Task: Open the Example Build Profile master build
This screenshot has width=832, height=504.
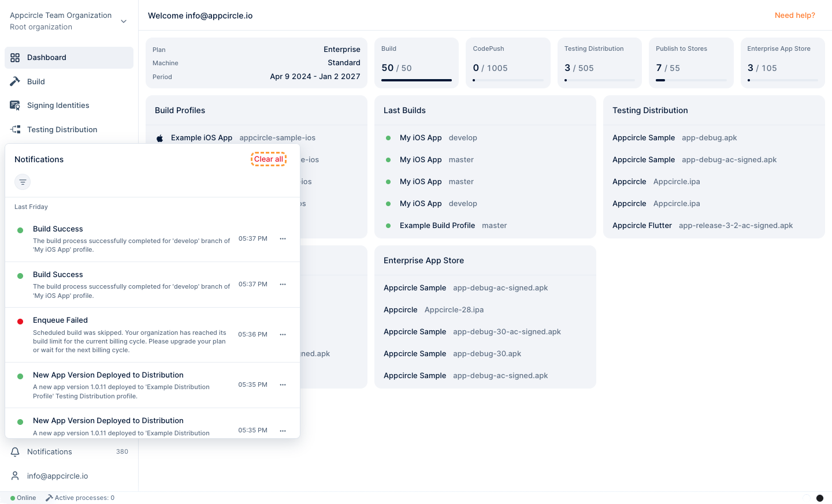Action: coord(485,226)
